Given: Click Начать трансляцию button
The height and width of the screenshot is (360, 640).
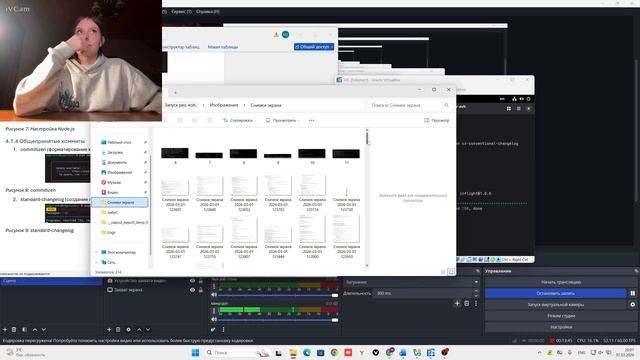Looking at the screenshot, I should (561, 282).
